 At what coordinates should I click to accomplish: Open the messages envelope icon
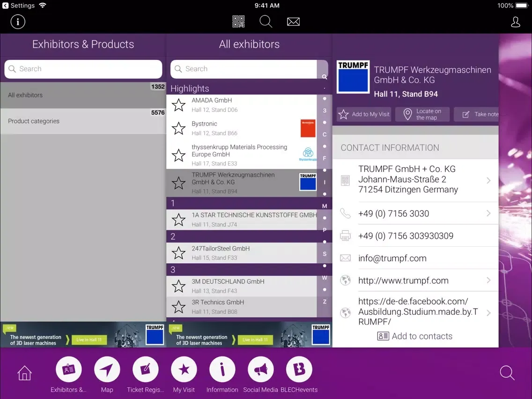(293, 22)
